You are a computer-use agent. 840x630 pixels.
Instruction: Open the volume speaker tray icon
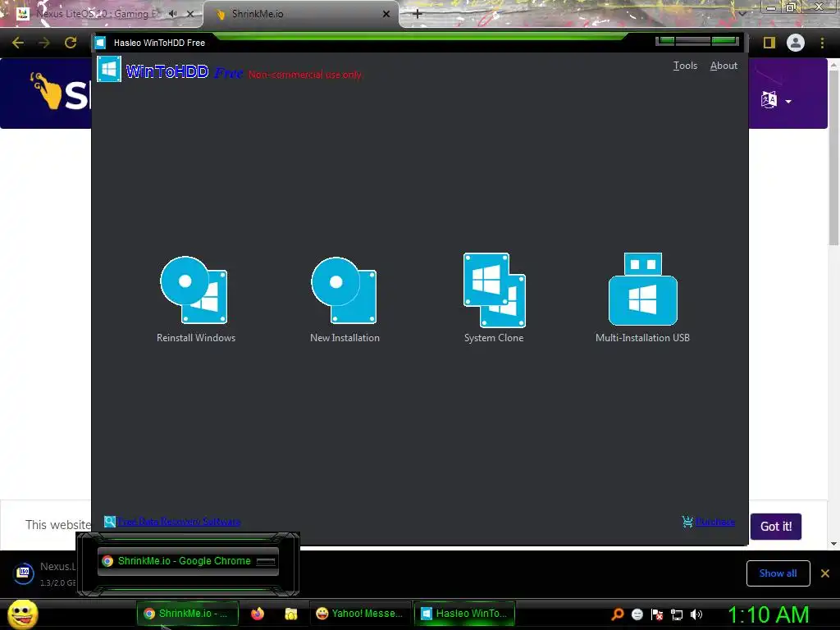click(x=696, y=614)
